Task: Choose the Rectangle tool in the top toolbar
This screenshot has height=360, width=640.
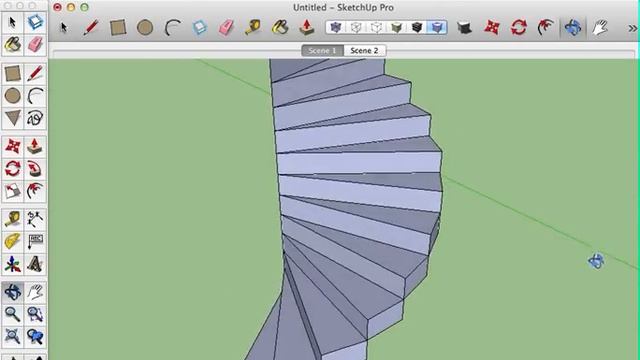Action: point(118,27)
